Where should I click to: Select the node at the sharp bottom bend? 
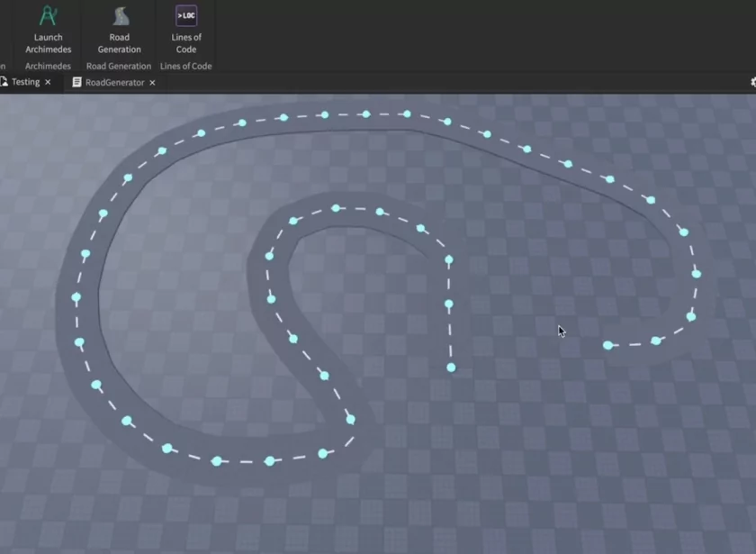pos(350,420)
